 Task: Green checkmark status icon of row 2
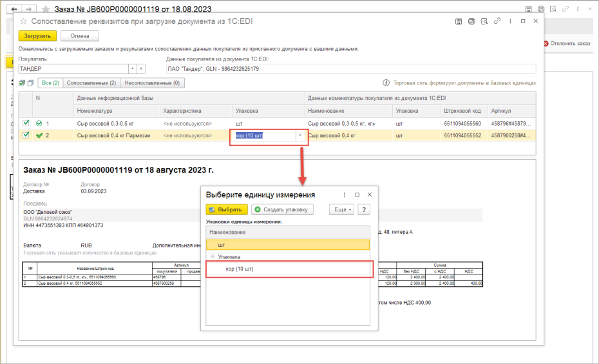click(x=39, y=135)
